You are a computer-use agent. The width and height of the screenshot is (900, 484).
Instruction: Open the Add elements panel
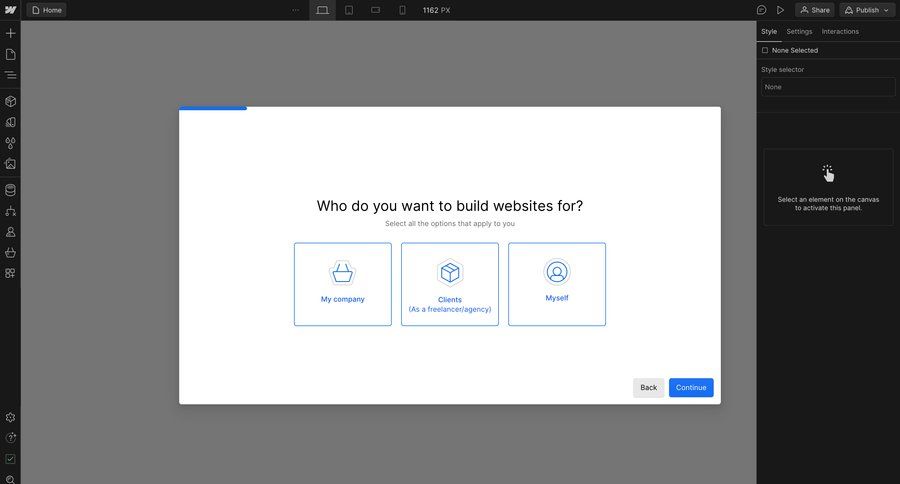pyautogui.click(x=10, y=33)
